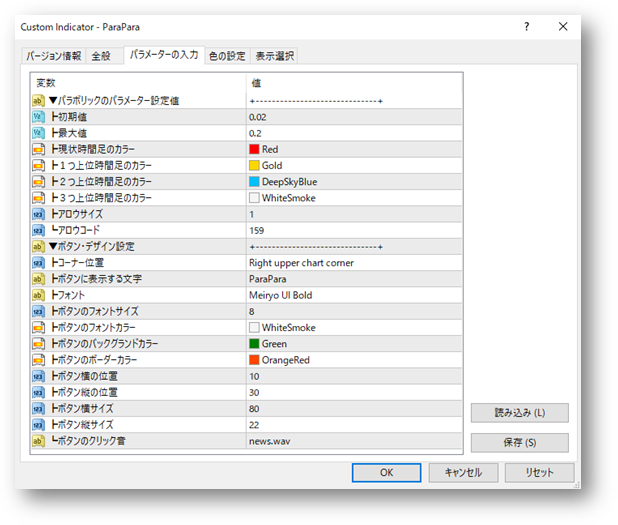The width and height of the screenshot is (618, 525).
Task: Select the ボタン縦サイズ value 22
Action: (x=354, y=425)
